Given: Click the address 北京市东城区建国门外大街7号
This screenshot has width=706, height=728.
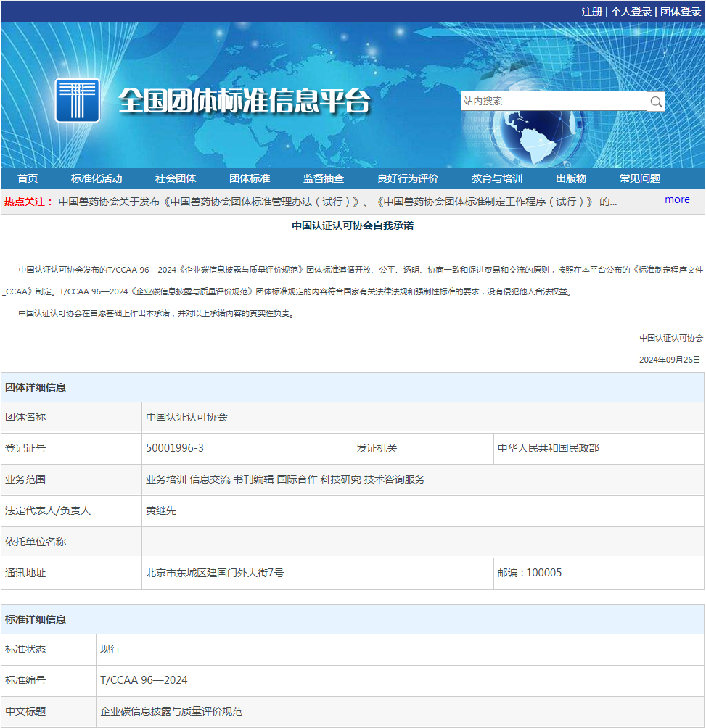Looking at the screenshot, I should (x=215, y=573).
